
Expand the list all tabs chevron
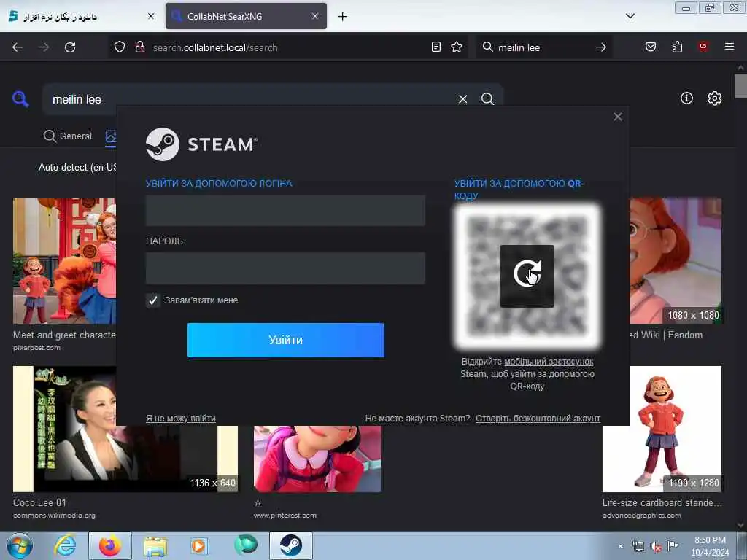pyautogui.click(x=630, y=16)
